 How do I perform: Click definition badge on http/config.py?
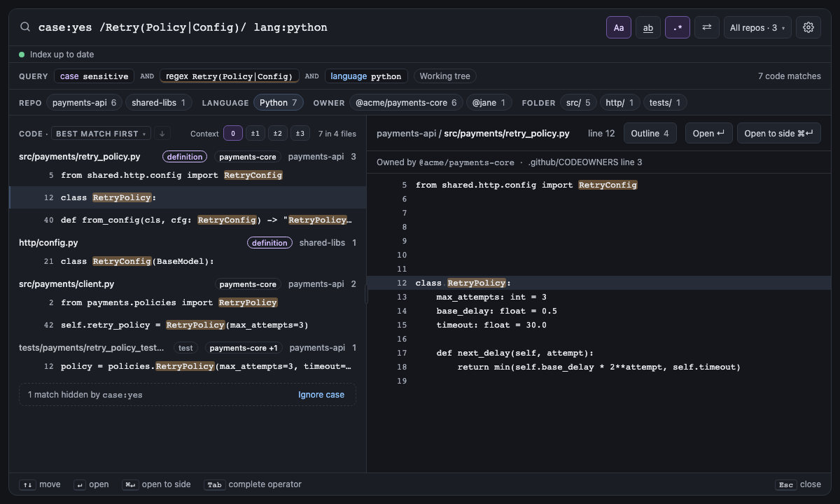point(270,243)
